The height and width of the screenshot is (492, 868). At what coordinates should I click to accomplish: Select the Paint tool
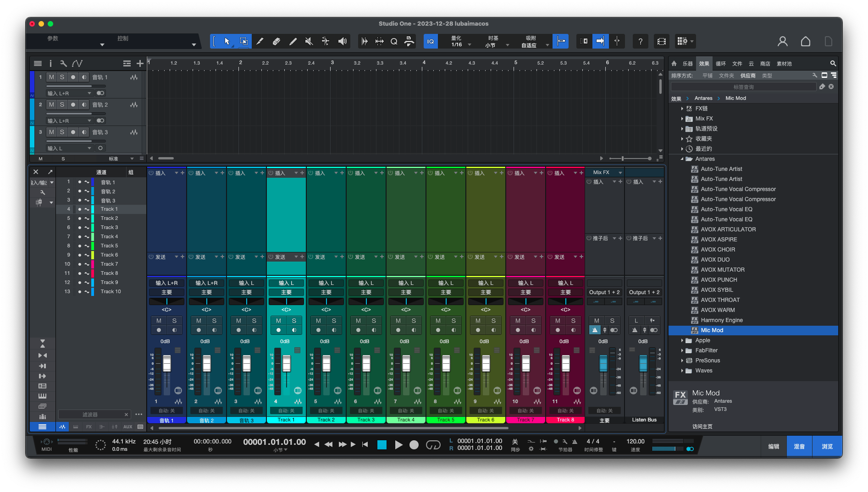293,41
